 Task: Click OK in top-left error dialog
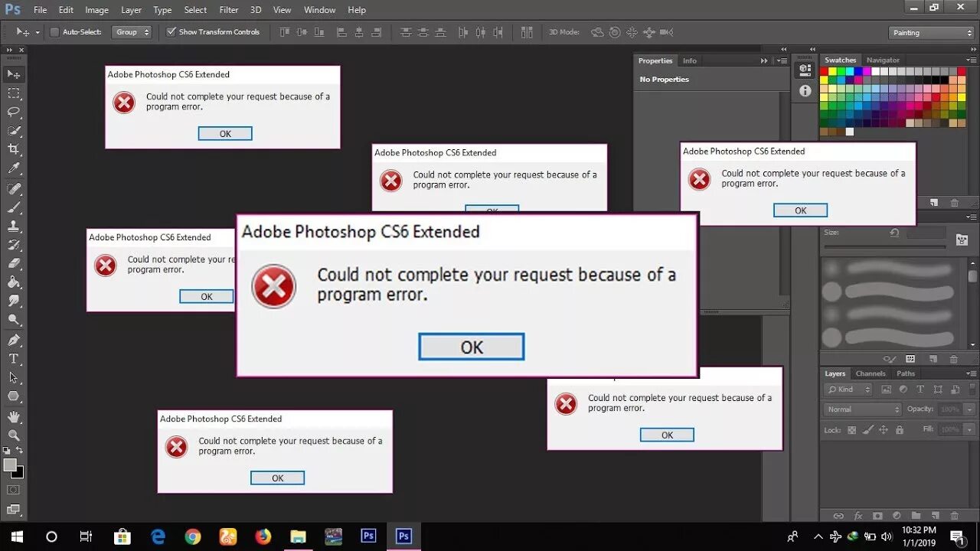(225, 133)
